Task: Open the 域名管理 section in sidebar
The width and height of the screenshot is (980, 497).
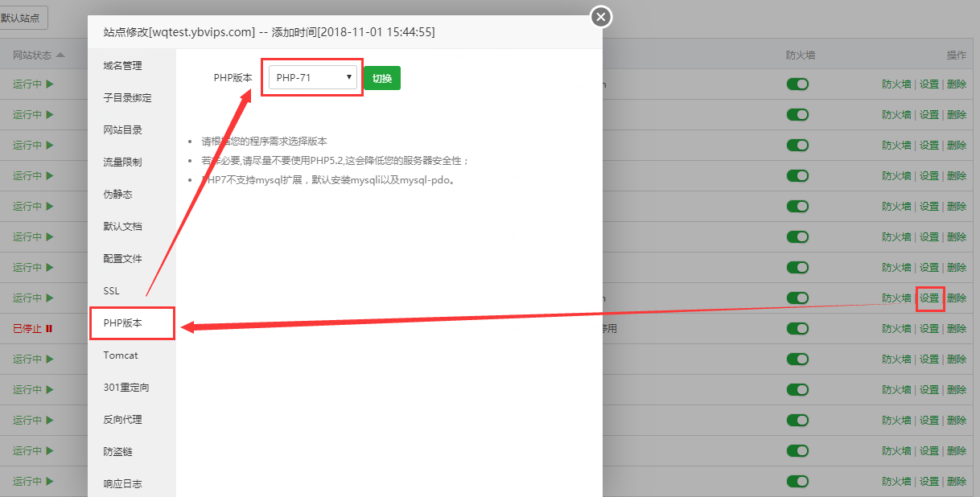Action: (x=122, y=66)
